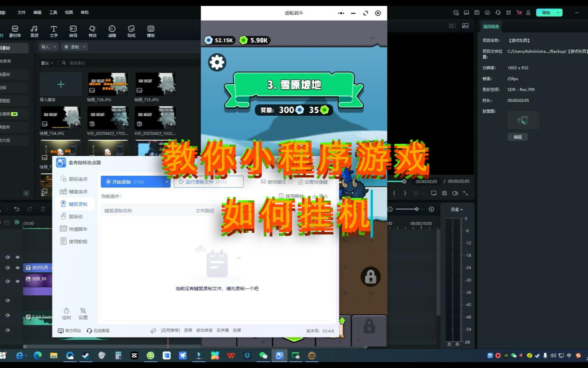Open 设置 settings in the auto-clicker
This screenshot has height=368, width=588.
coord(83,314)
